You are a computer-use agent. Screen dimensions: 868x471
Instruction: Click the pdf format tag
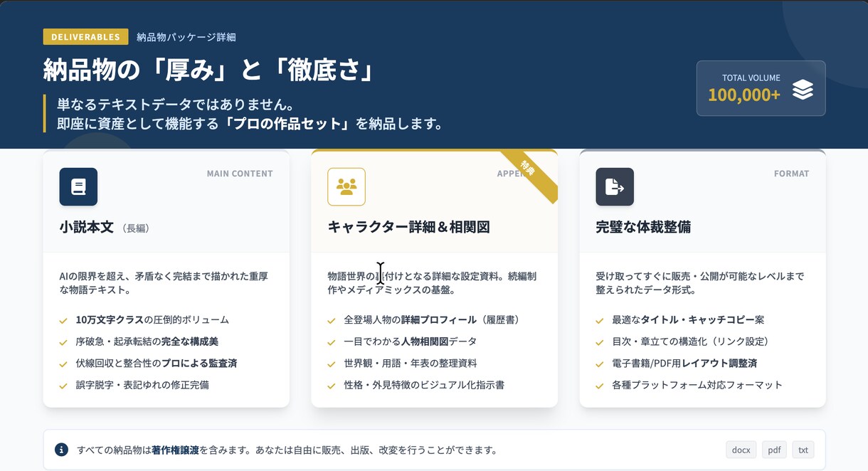tap(774, 450)
